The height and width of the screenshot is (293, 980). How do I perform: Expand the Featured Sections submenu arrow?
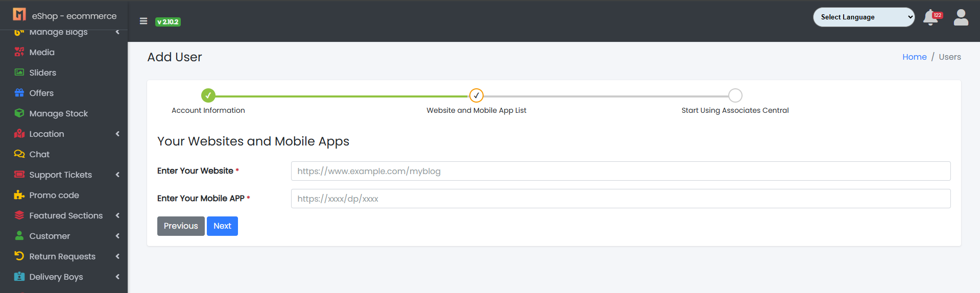[x=117, y=215]
